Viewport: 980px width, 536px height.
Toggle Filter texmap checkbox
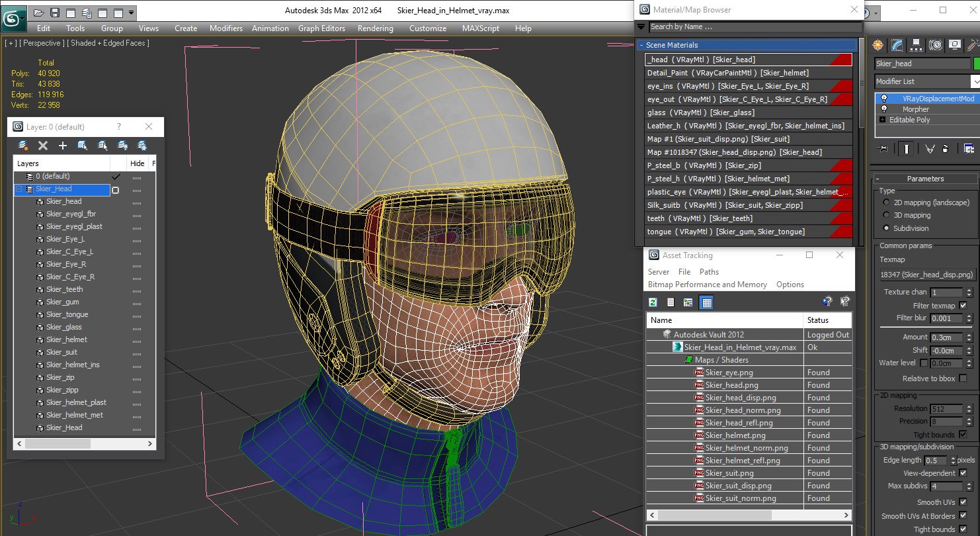tap(962, 306)
